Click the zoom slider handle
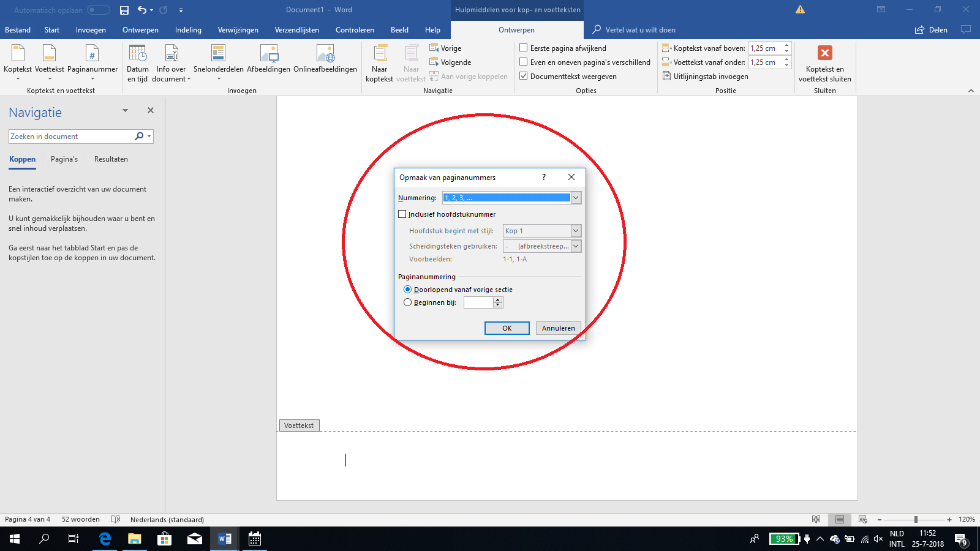Screen dimensions: 980x551 point(916,519)
